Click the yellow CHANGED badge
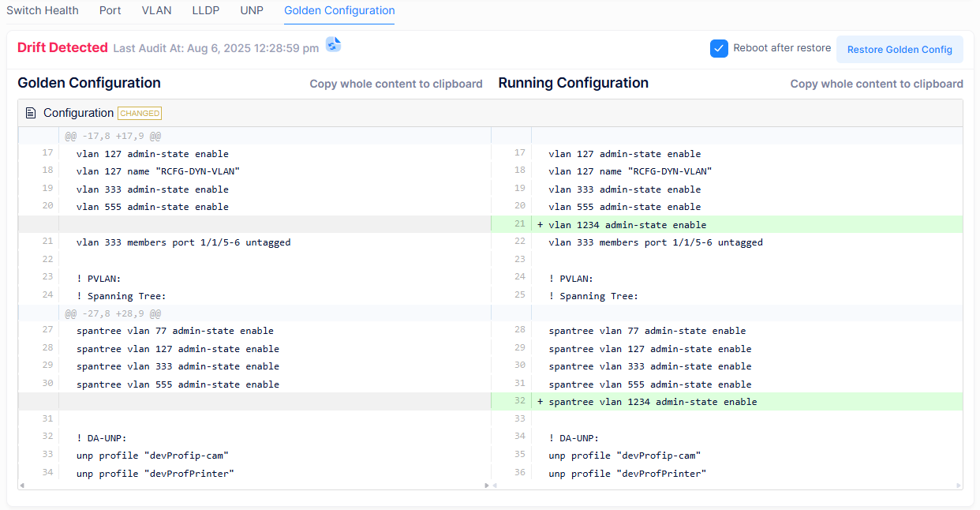This screenshot has width=980, height=510. (x=140, y=113)
